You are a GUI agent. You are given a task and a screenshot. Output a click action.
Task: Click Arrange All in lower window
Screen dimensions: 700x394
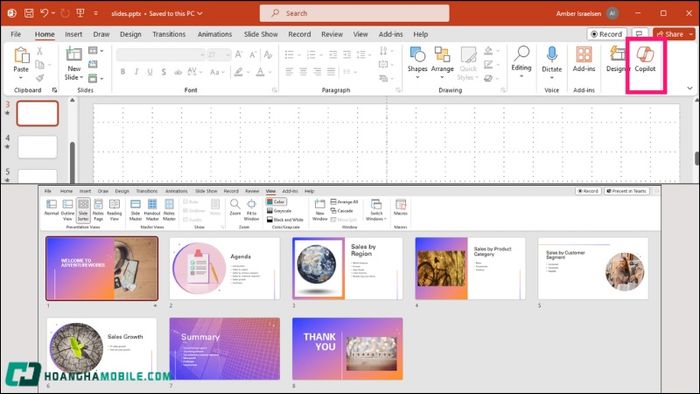click(x=344, y=202)
